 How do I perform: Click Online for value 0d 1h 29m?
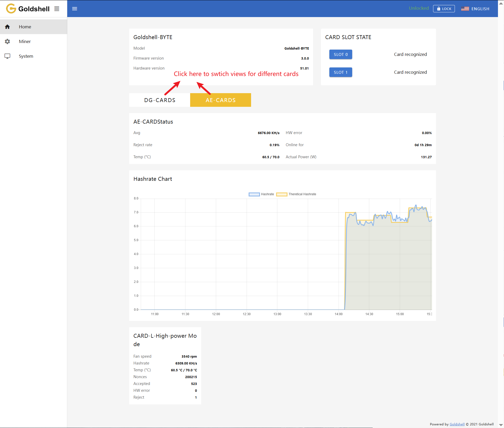click(x=423, y=145)
